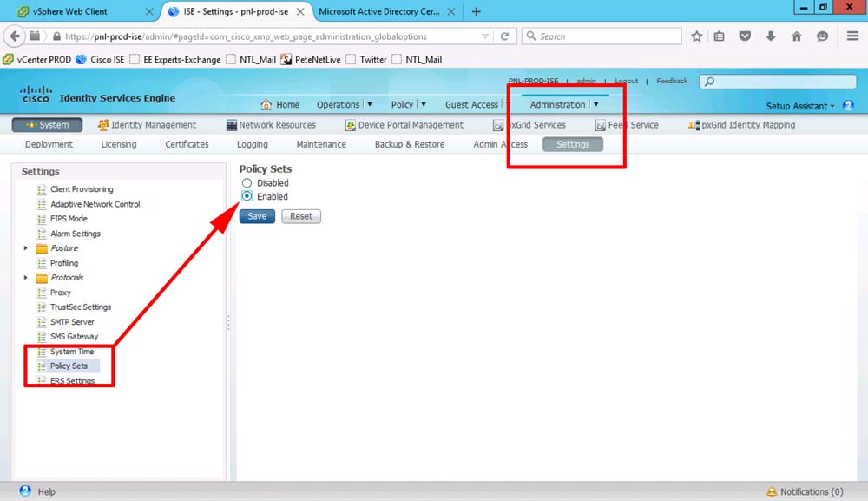The width and height of the screenshot is (868, 501).
Task: Expand the Posture tree node arrow
Action: point(25,248)
